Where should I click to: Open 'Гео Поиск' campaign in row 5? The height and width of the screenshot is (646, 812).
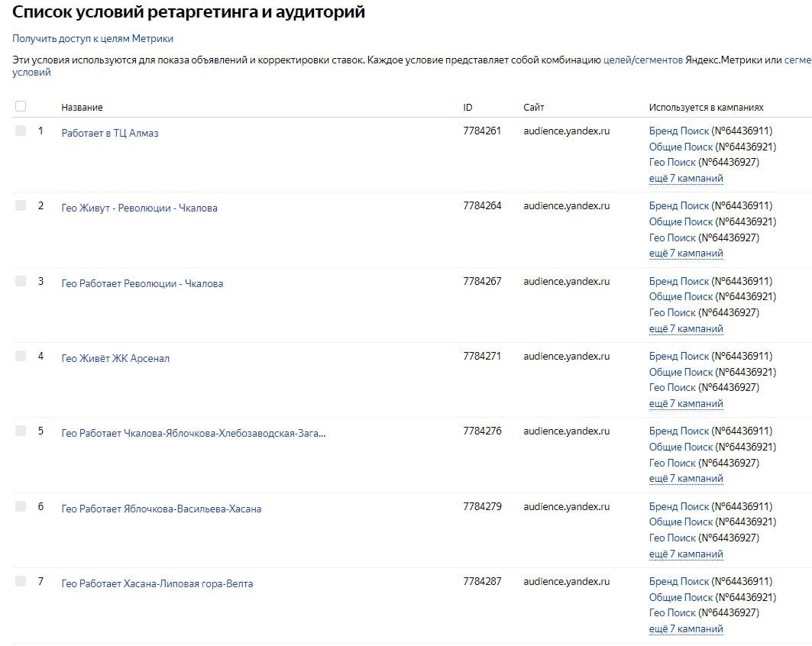point(672,463)
